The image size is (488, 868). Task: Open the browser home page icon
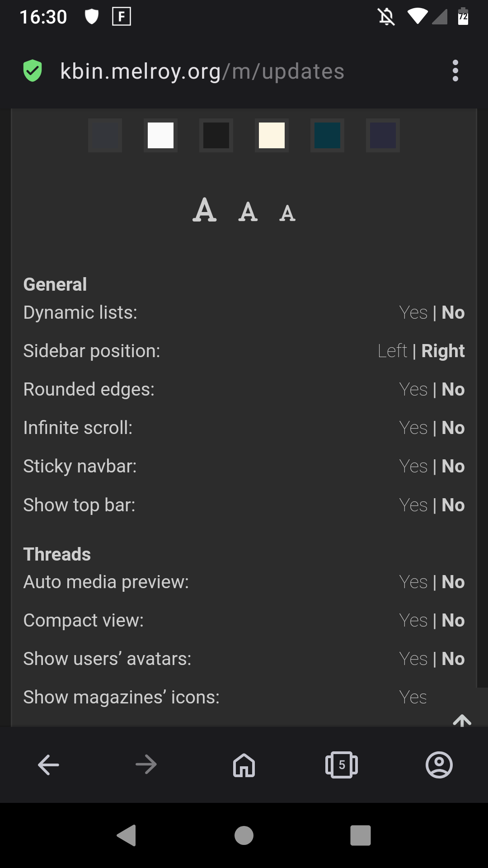(244, 765)
